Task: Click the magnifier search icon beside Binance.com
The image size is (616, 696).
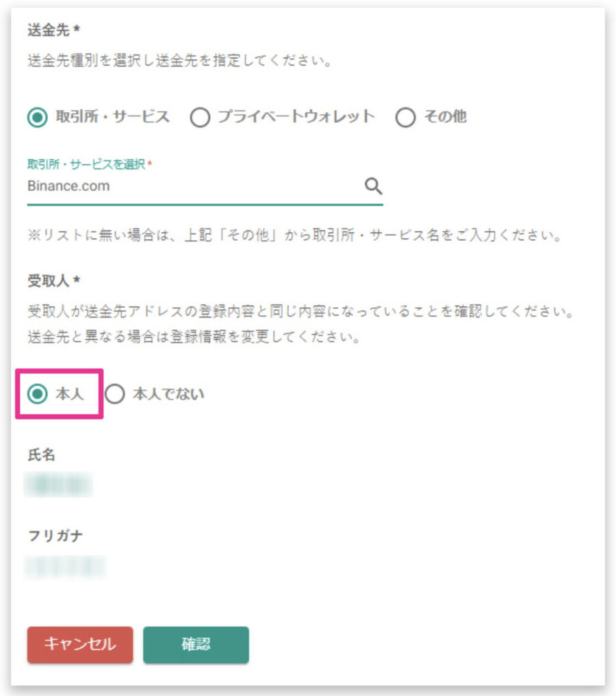Action: click(x=373, y=186)
